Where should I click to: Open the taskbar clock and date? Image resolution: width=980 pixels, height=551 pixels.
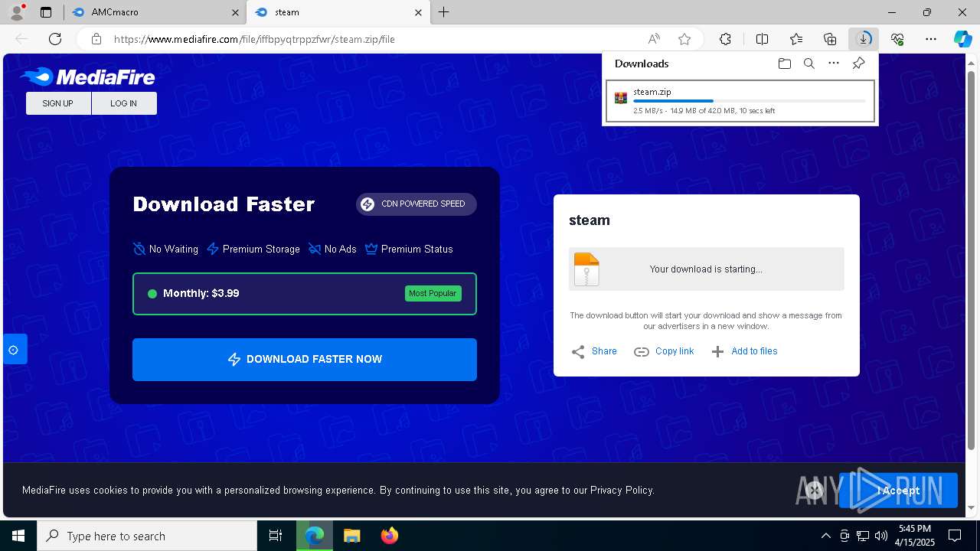[x=916, y=536]
